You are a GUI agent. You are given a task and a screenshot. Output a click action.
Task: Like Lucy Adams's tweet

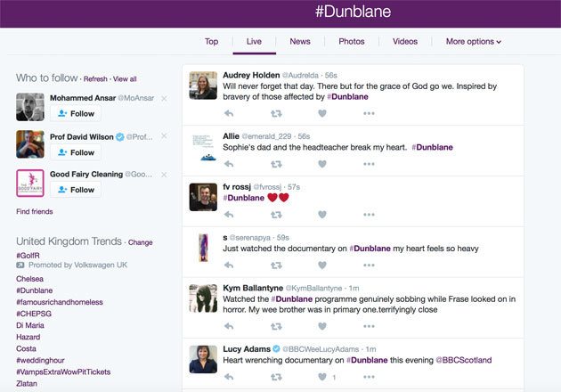point(322,377)
